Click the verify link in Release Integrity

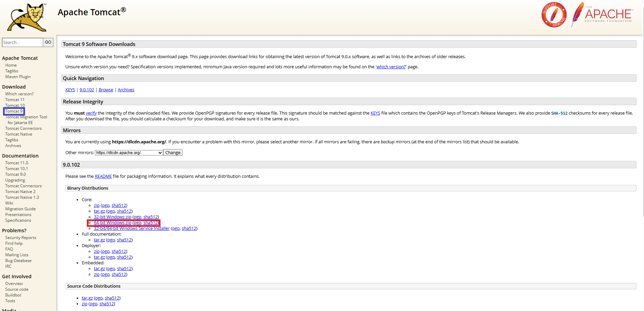(x=91, y=113)
